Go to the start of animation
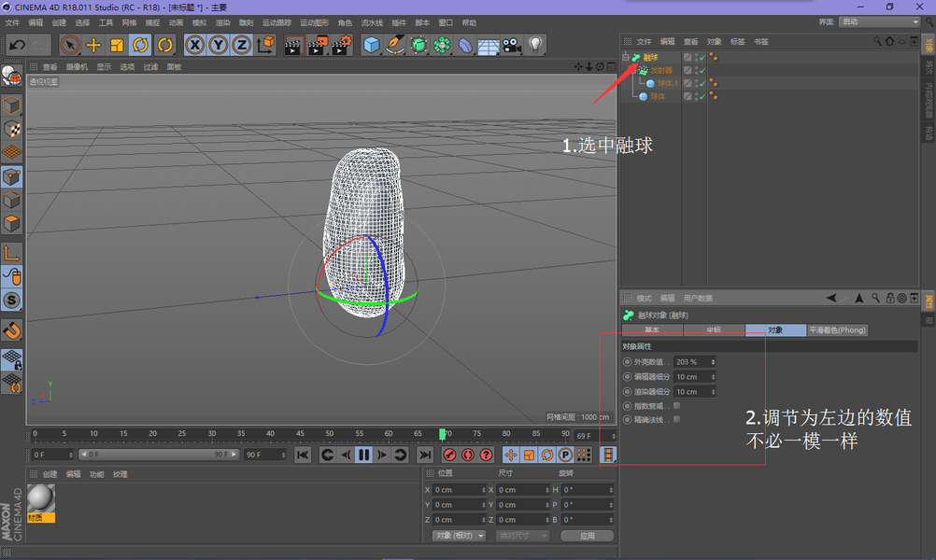This screenshot has height=560, width=936. pyautogui.click(x=303, y=455)
